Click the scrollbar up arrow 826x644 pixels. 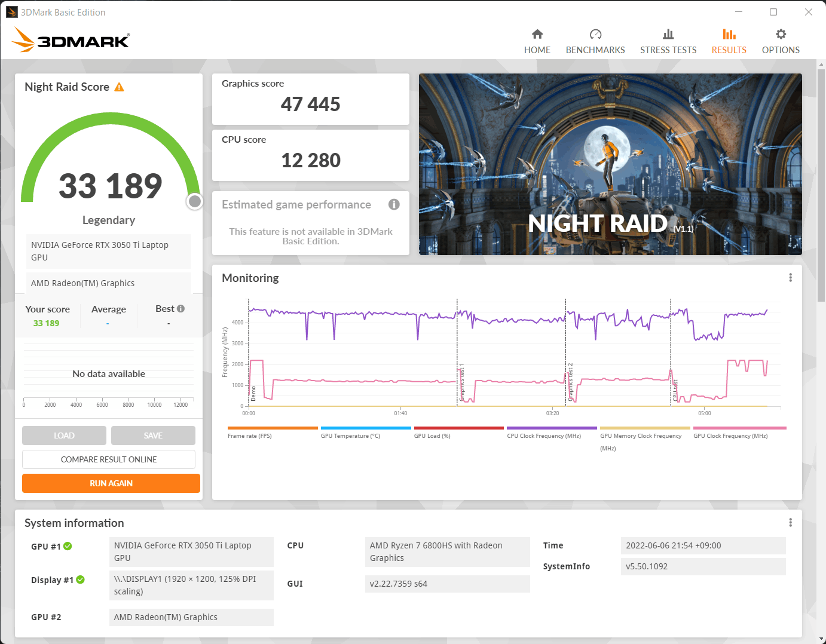coord(821,64)
